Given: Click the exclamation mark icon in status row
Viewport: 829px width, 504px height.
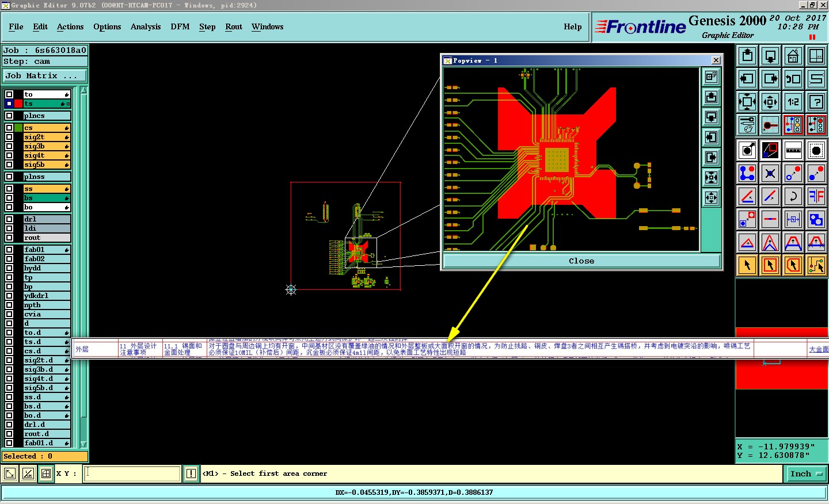Looking at the screenshot, I should point(191,474).
